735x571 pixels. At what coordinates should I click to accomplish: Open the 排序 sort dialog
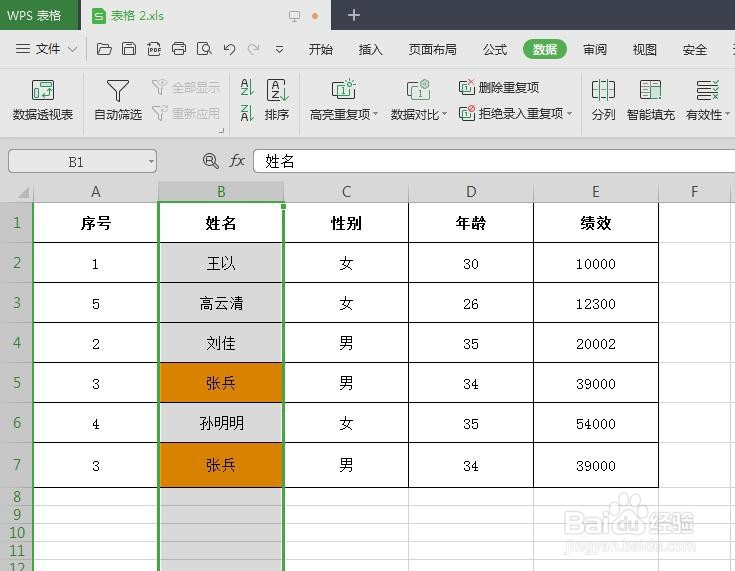pyautogui.click(x=277, y=100)
